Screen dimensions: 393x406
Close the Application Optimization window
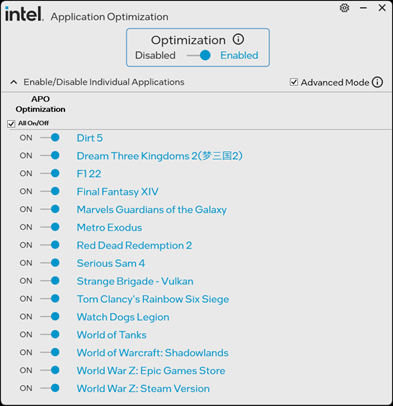click(382, 8)
